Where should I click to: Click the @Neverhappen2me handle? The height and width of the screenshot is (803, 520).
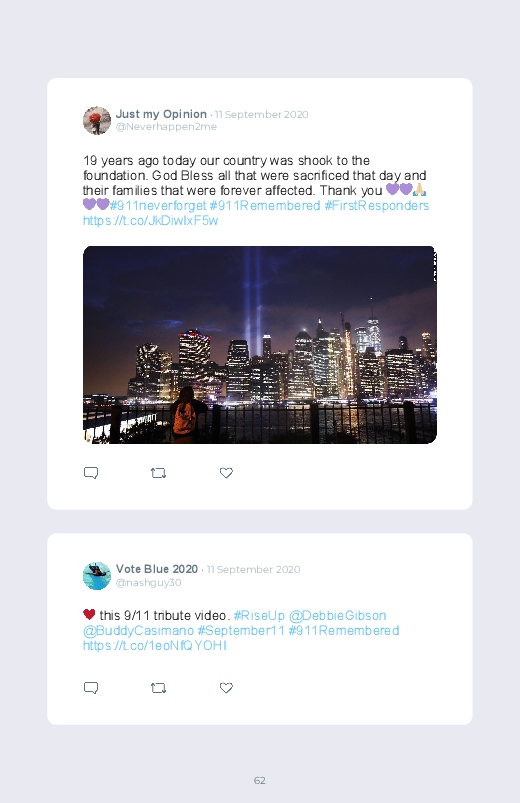[x=166, y=127]
